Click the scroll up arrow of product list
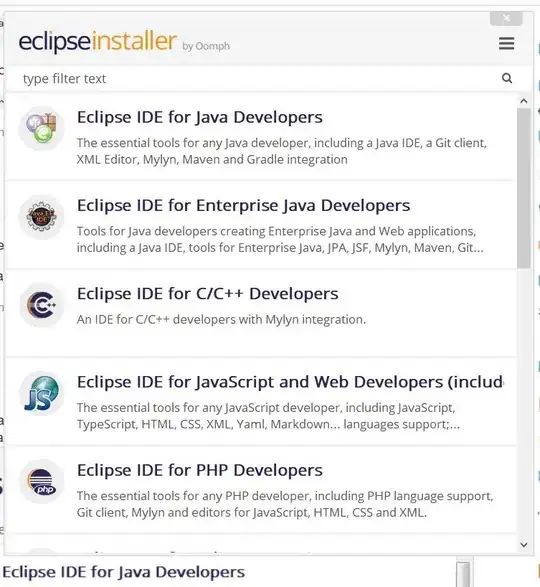Screen dimensions: 540x587 coord(524,101)
